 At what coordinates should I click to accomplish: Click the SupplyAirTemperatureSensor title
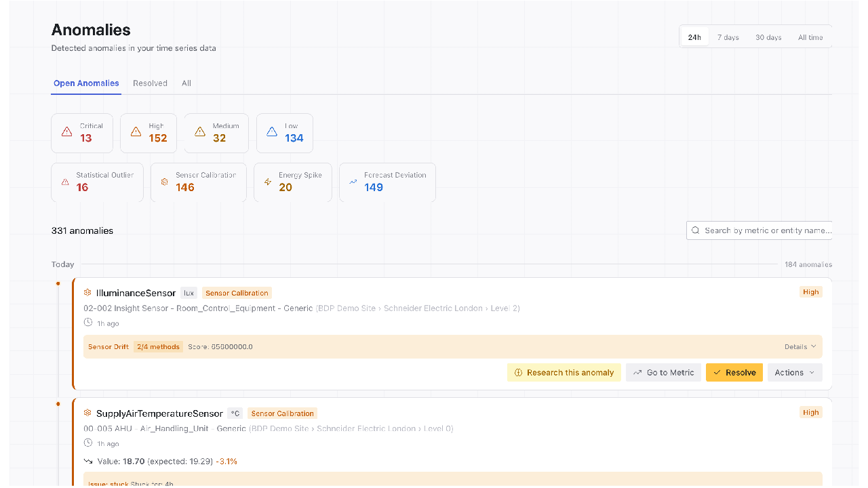click(x=159, y=413)
